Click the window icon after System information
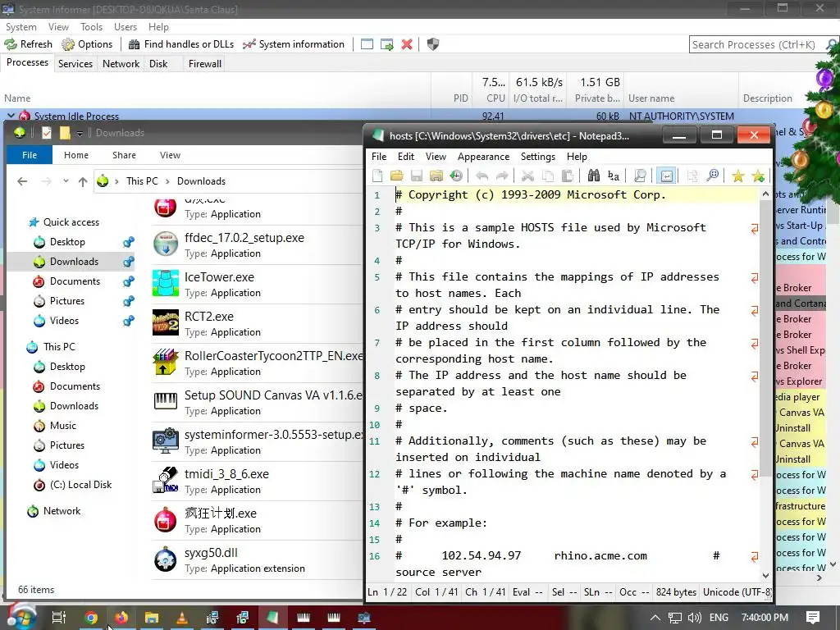Image resolution: width=840 pixels, height=630 pixels. [367, 44]
